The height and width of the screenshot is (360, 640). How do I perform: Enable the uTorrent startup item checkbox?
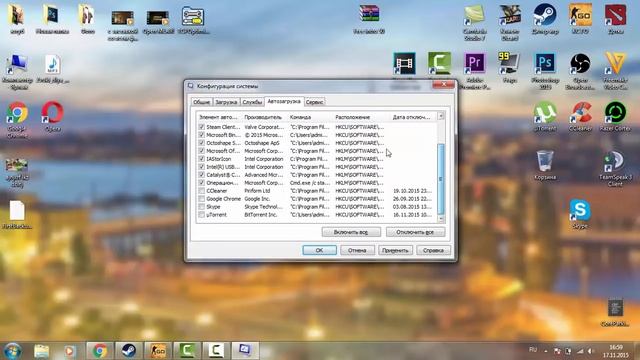pos(202,214)
